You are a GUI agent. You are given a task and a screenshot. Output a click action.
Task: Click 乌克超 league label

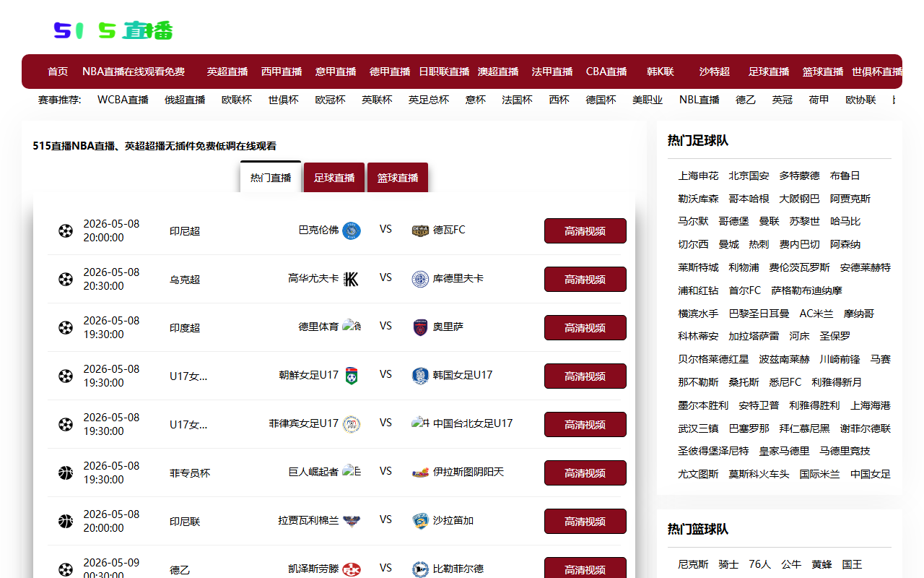(x=185, y=280)
